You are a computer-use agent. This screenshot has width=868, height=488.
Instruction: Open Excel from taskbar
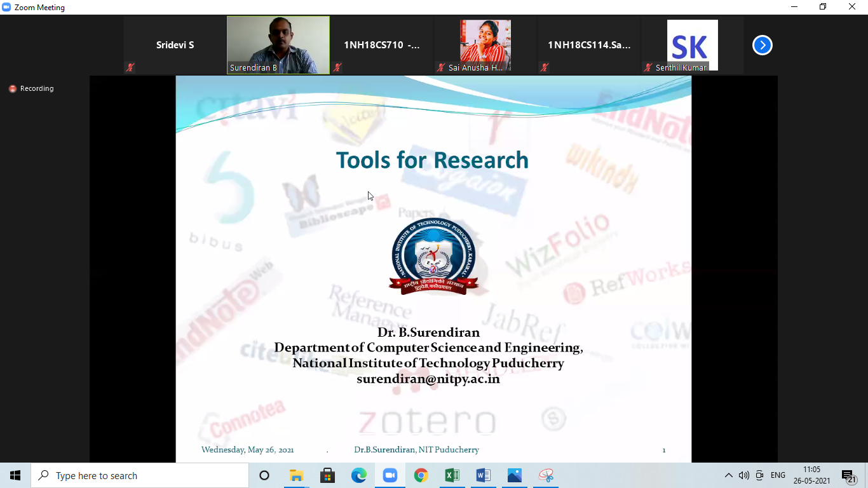(452, 475)
